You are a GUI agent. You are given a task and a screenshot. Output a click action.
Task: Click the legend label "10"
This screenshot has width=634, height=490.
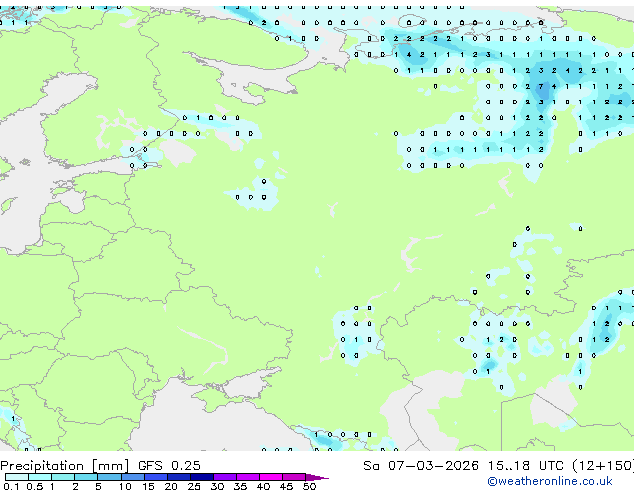pos(125,486)
